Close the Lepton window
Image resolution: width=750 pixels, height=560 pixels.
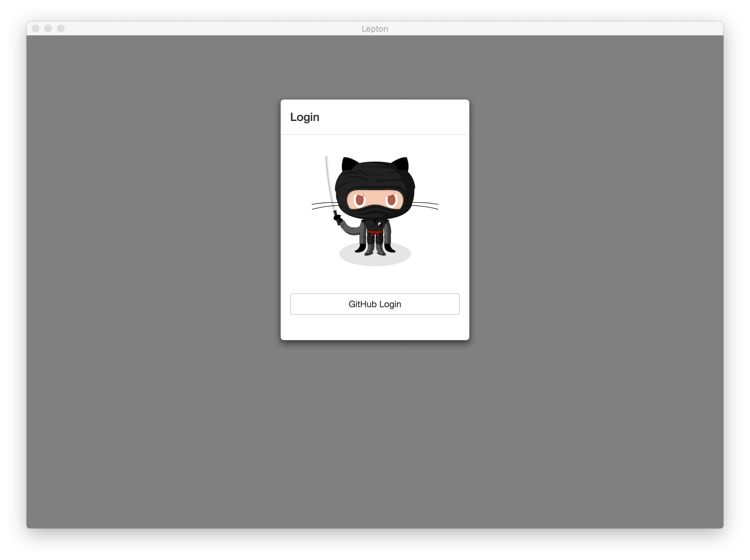(35, 29)
